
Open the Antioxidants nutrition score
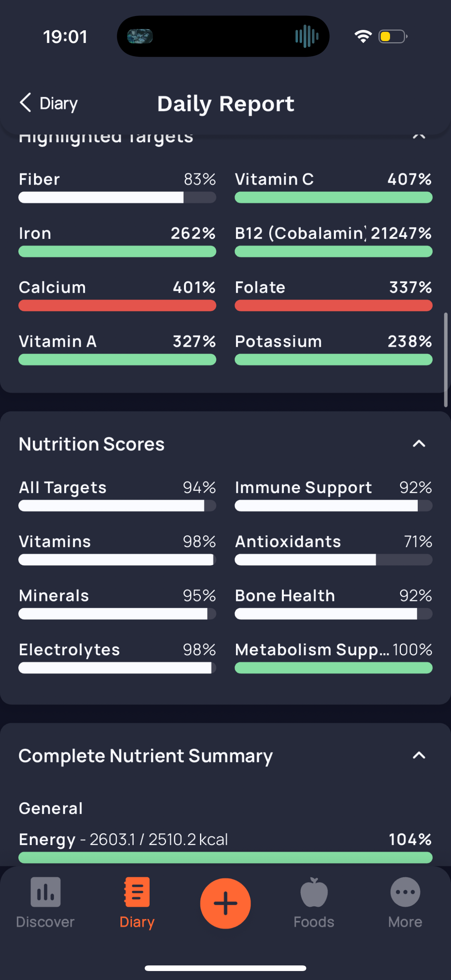pyautogui.click(x=334, y=549)
